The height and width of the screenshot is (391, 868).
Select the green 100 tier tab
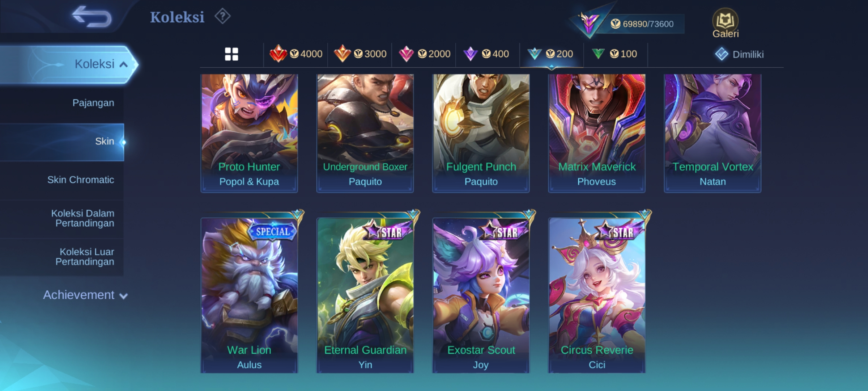615,54
